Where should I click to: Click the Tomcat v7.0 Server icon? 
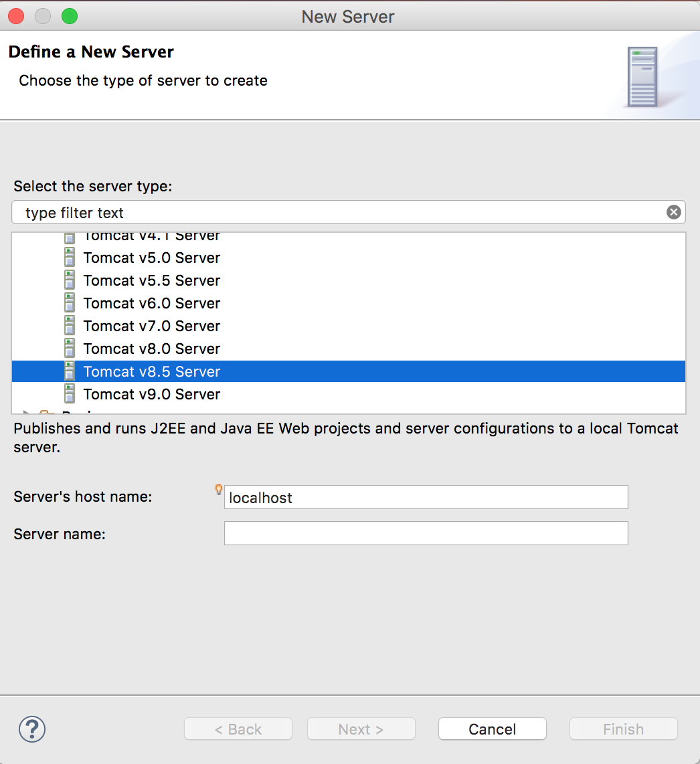coord(70,326)
